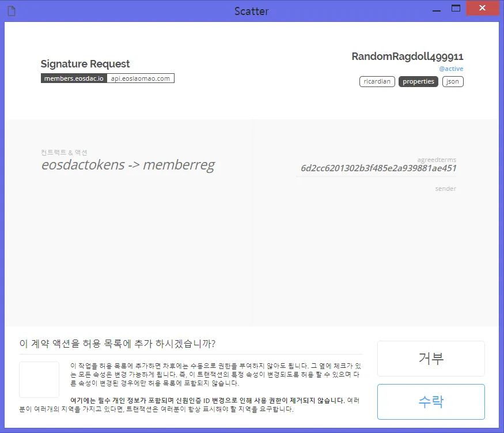Accept the signature with 수락 button
The height and width of the screenshot is (433, 504).
tap(431, 401)
